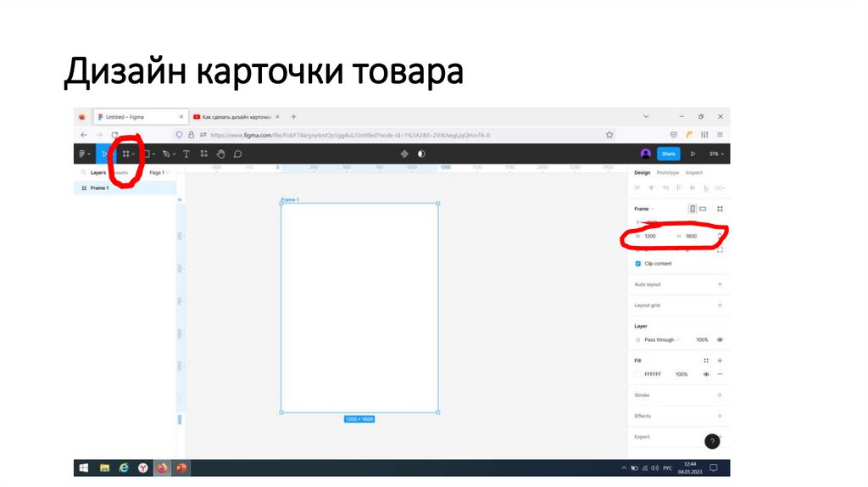Click the Present play icon
This screenshot has height=487, width=868.
click(x=693, y=154)
